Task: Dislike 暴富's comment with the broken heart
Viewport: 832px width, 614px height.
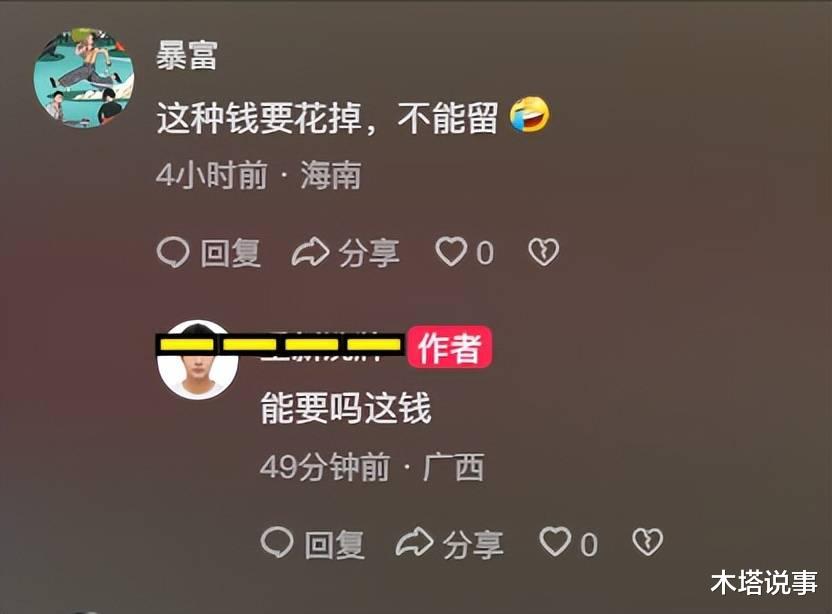Action: coord(544,252)
